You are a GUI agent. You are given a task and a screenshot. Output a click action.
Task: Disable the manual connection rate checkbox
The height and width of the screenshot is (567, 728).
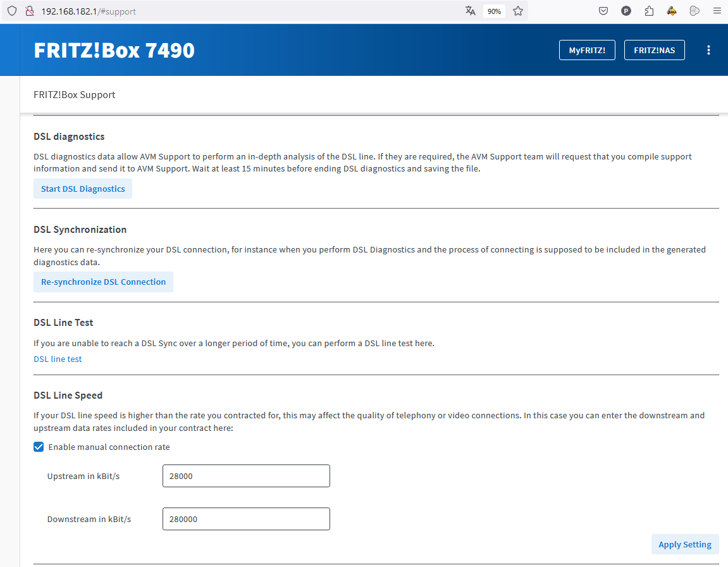tap(39, 447)
